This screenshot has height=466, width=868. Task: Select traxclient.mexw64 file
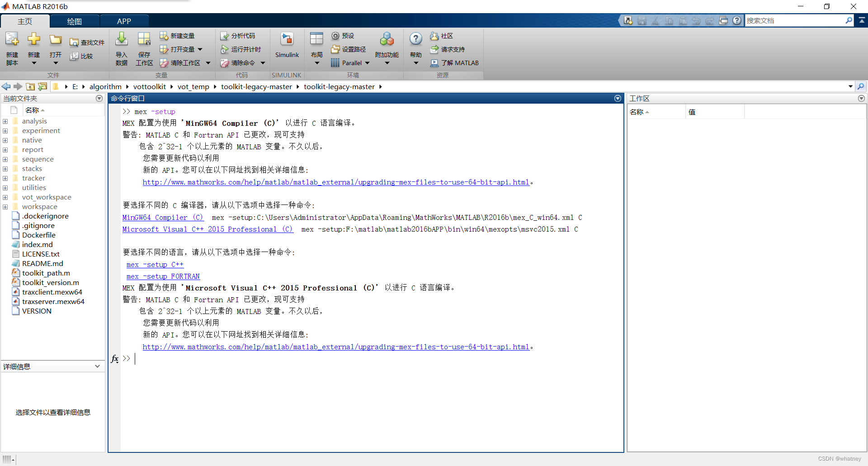point(52,292)
